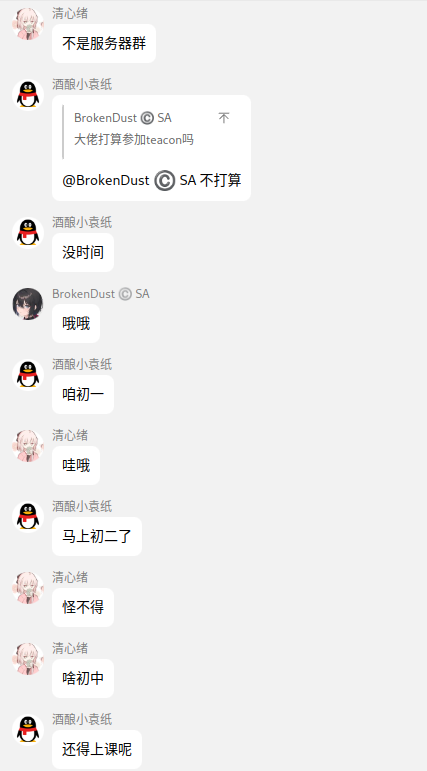
Task: Click penguin avatar next to '咱初一'
Action: (x=28, y=375)
